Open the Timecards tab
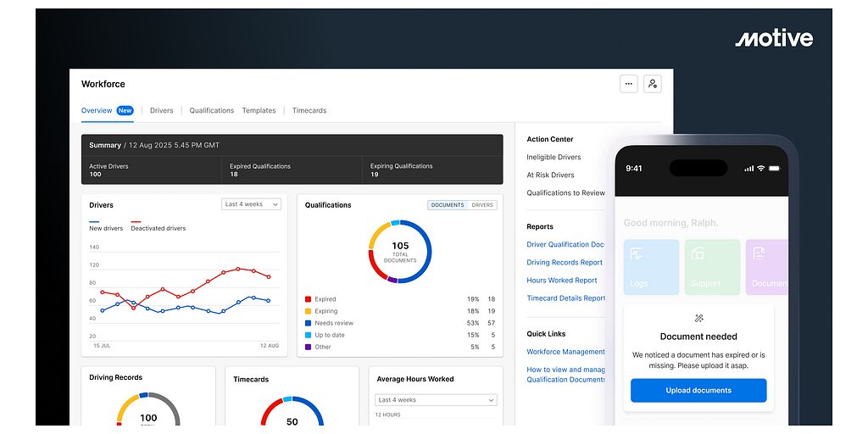 pyautogui.click(x=309, y=111)
